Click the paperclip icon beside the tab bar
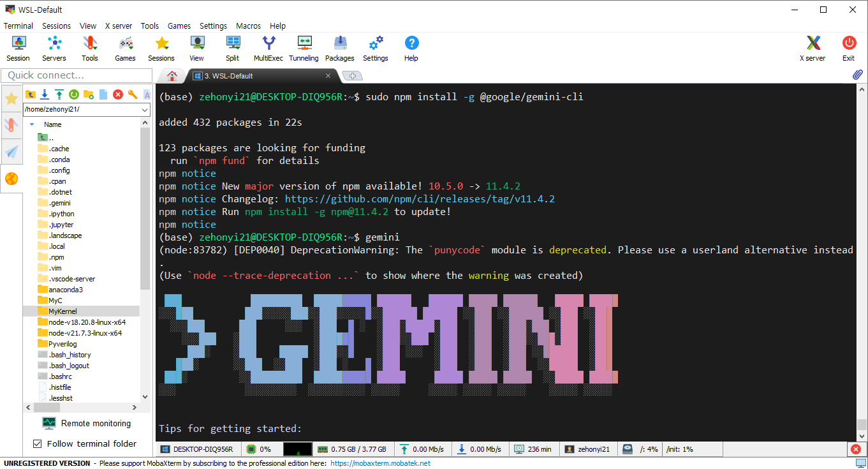The height and width of the screenshot is (469, 868). (x=858, y=75)
